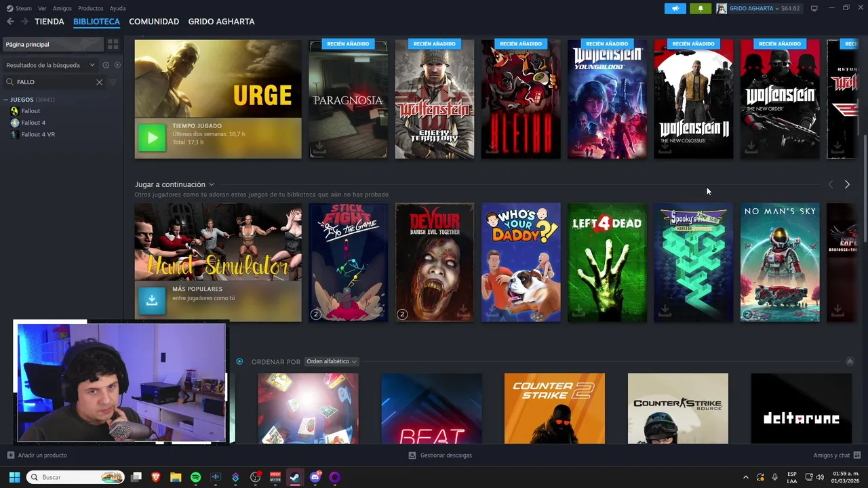This screenshot has height=488, width=868.
Task: Open the Wolfenstein Enemy Territory cover
Action: point(435,99)
